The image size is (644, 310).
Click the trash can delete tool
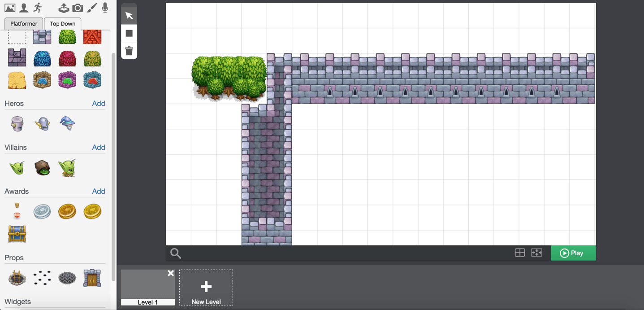pos(129,51)
